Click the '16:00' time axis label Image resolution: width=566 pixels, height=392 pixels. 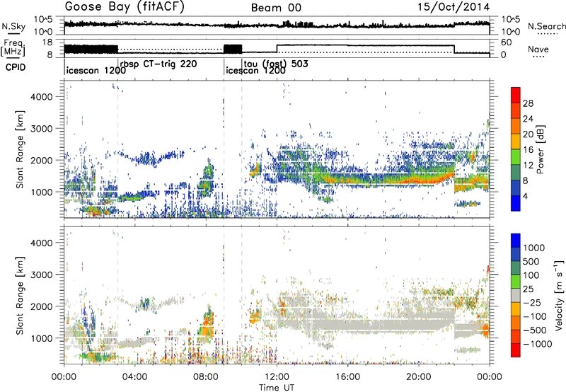point(347,377)
